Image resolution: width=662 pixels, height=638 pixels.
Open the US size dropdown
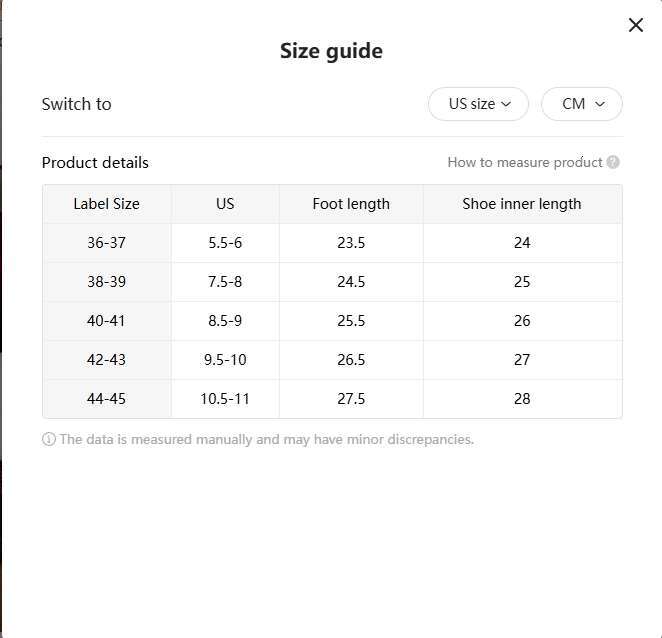pos(478,104)
